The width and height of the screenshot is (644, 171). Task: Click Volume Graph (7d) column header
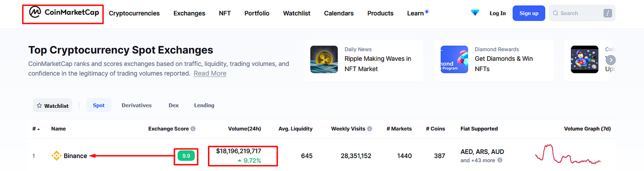[587, 129]
